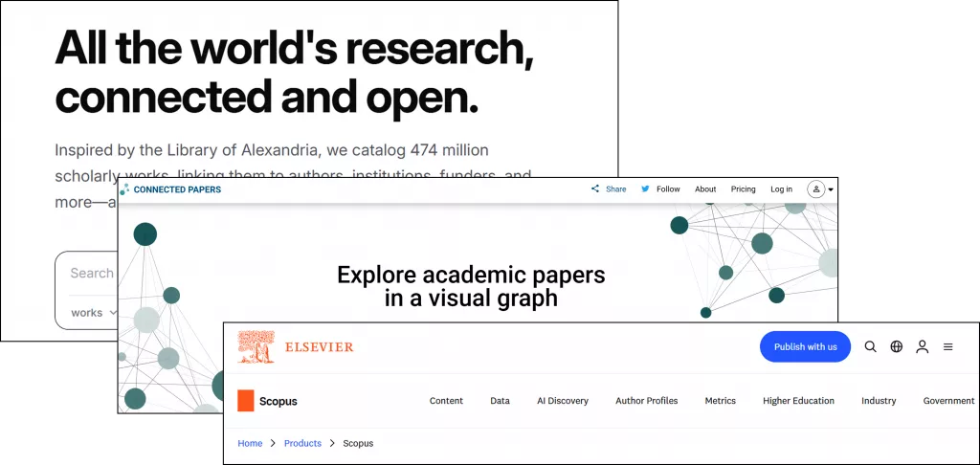980x465 pixels.
Task: Open Author Profiles menu item
Action: coord(646,401)
